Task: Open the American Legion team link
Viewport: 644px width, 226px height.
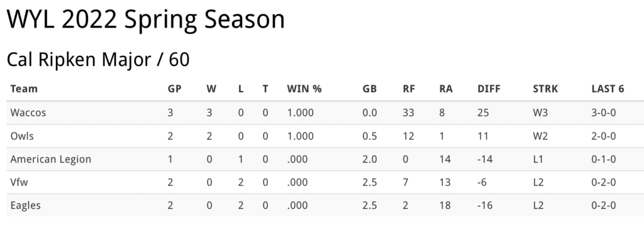Action: point(50,159)
